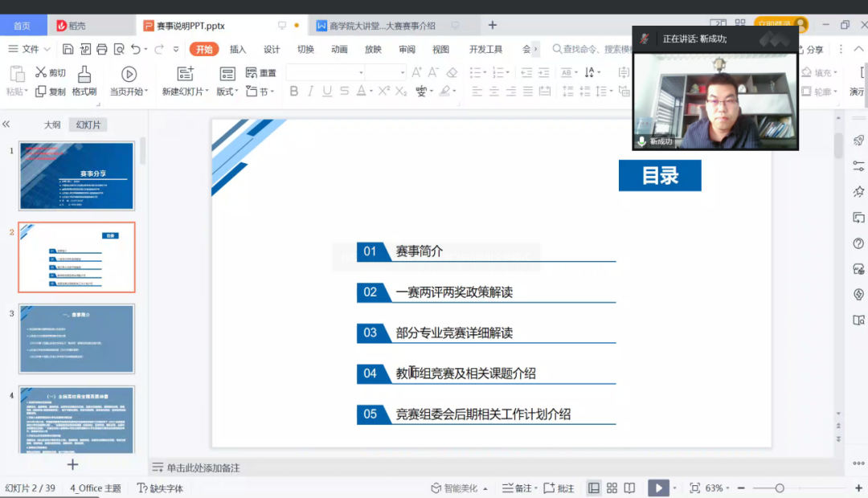Click the Reset (重置) button
This screenshot has width=868, height=498.
click(261, 73)
